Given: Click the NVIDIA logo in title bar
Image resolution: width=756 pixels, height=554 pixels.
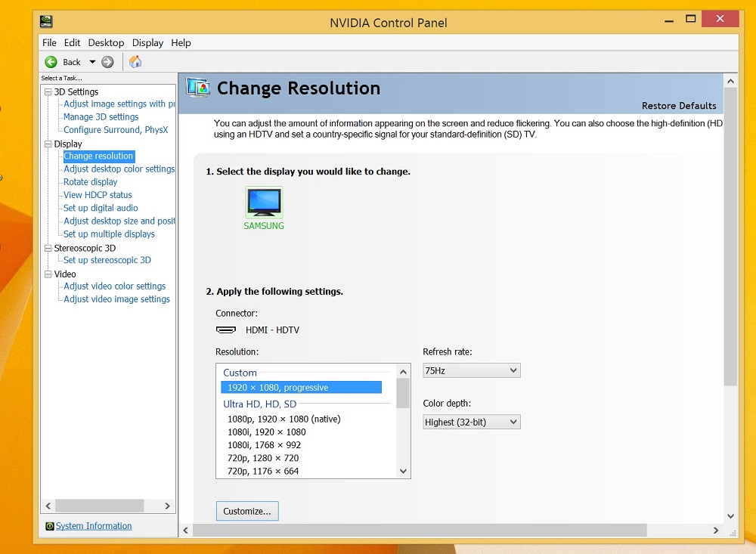Looking at the screenshot, I should [47, 21].
